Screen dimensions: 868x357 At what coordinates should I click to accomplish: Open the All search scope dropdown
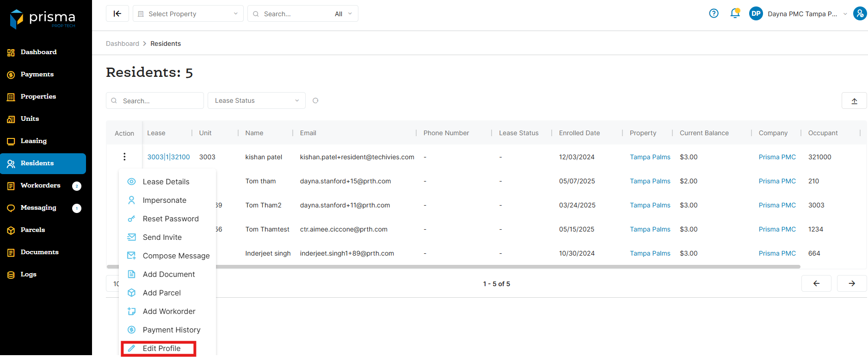pos(343,14)
